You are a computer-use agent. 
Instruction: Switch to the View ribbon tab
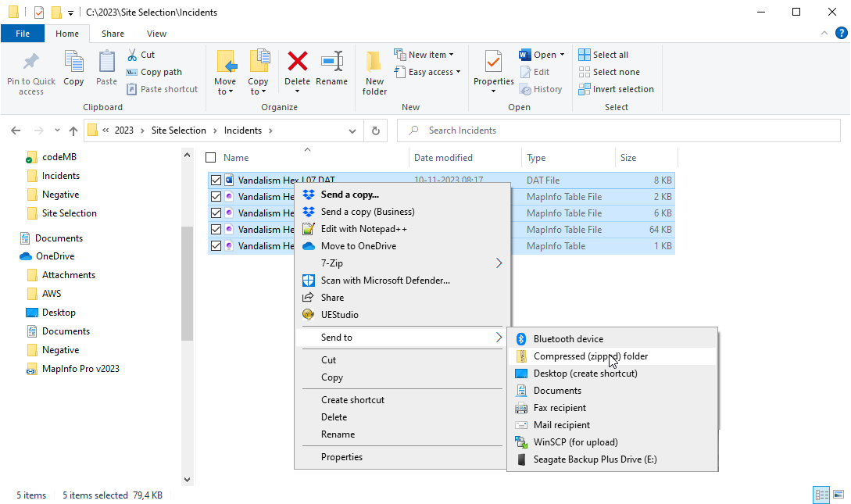pyautogui.click(x=156, y=34)
